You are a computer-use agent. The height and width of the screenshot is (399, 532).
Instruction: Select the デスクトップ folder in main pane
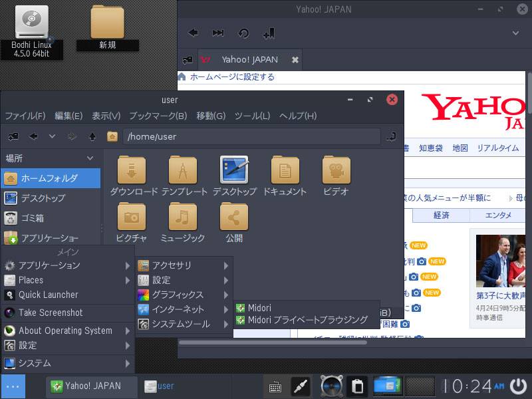pyautogui.click(x=235, y=176)
